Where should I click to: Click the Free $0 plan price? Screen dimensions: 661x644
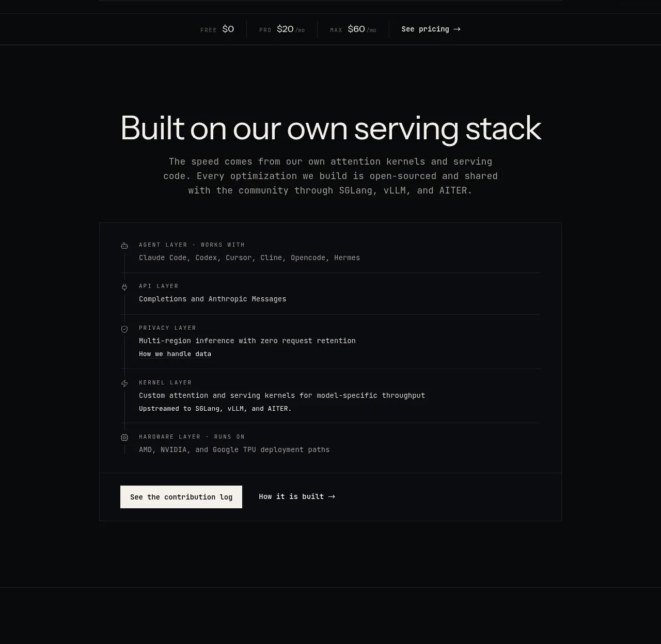click(217, 29)
